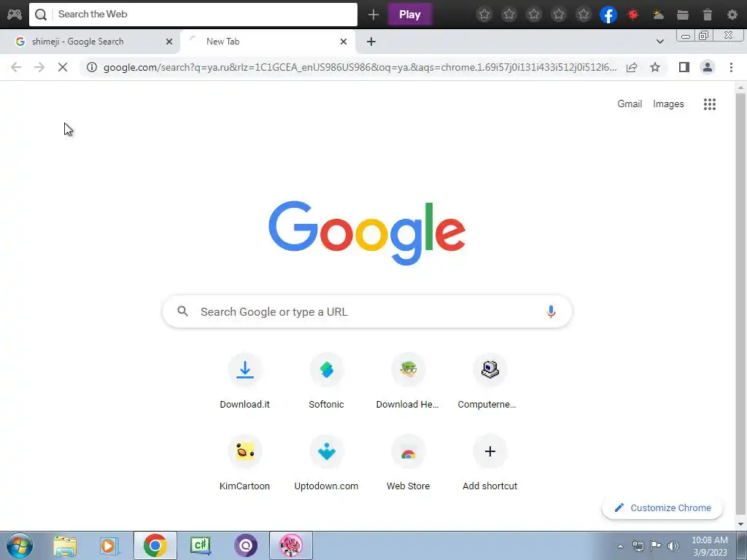Viewport: 747px width, 560px height.
Task: Click the share page icon in address bar
Action: (632, 67)
